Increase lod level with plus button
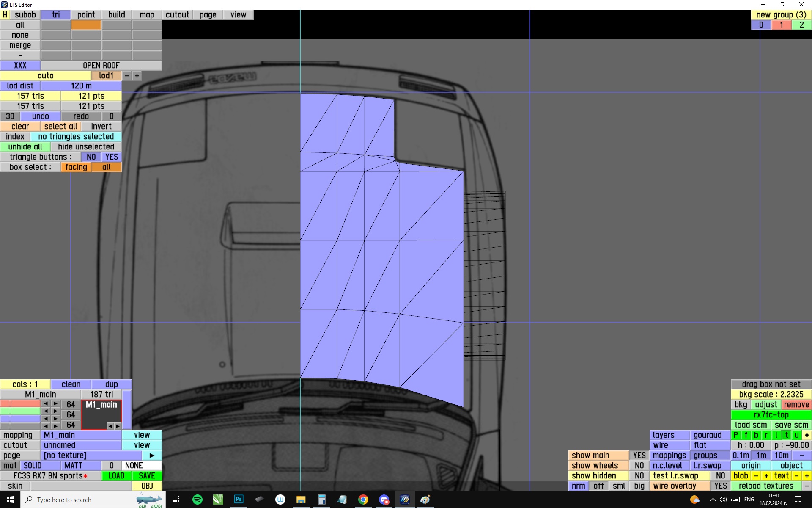Image resolution: width=812 pixels, height=508 pixels. pyautogui.click(x=137, y=76)
